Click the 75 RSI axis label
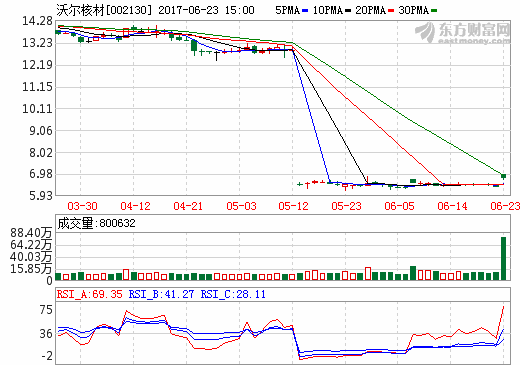Screen dimensions: 520x365 point(46,310)
